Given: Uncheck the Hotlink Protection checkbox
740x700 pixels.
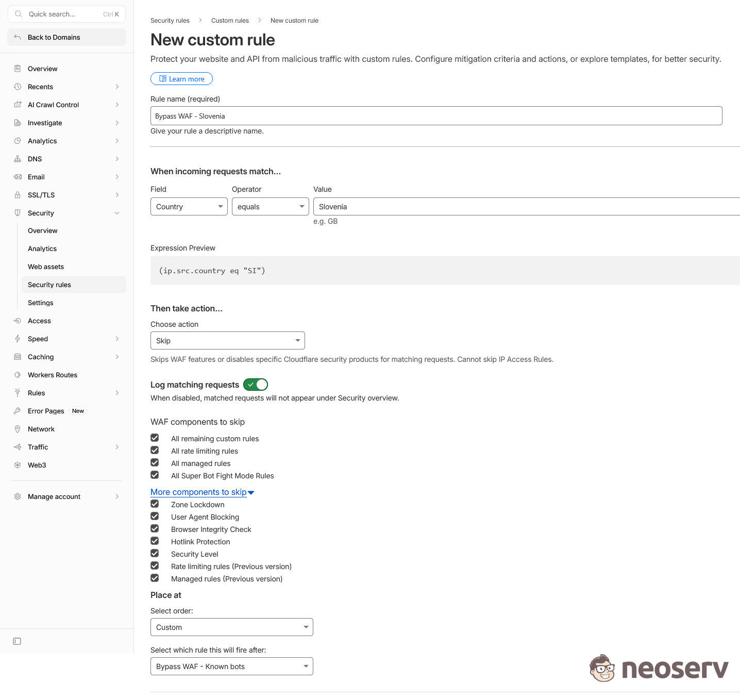Looking at the screenshot, I should pos(155,541).
